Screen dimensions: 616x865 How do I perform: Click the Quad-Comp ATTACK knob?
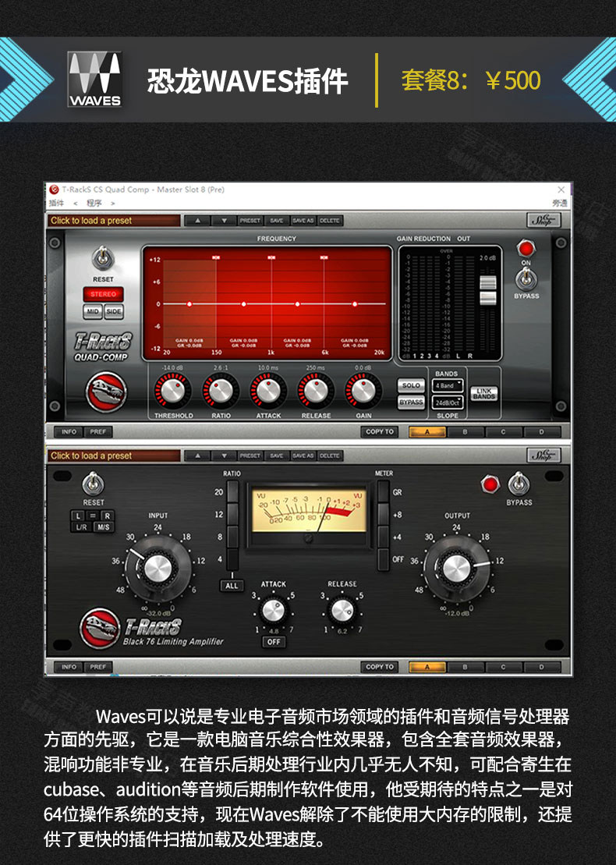pos(268,391)
